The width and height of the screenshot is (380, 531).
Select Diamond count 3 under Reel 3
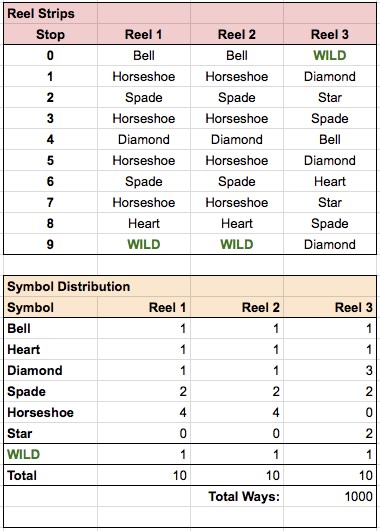pos(330,370)
